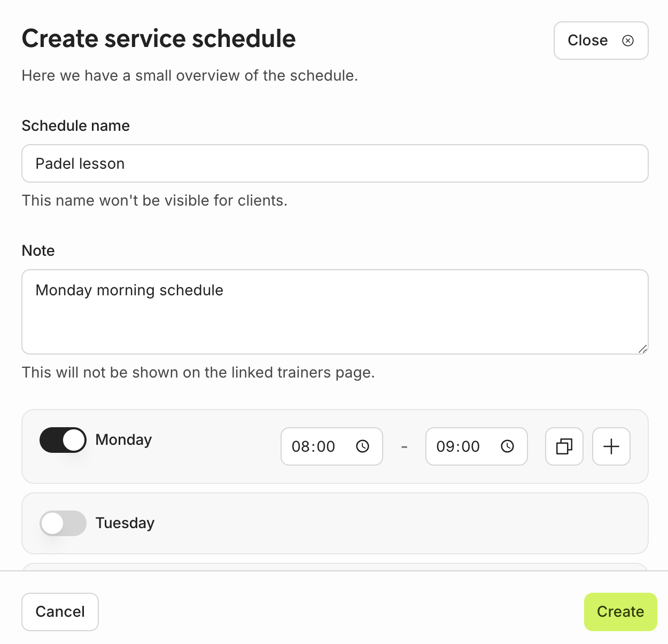Add another Monday time slot with plus icon
Image resolution: width=668 pixels, height=644 pixels.
[611, 446]
